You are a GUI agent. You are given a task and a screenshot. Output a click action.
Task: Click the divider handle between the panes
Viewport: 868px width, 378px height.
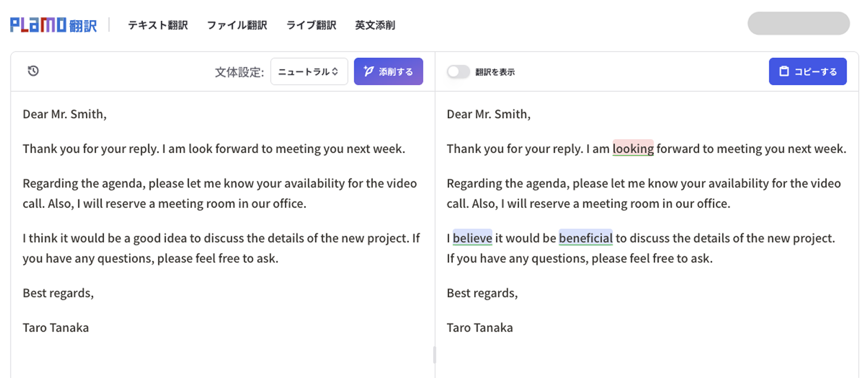click(x=435, y=355)
